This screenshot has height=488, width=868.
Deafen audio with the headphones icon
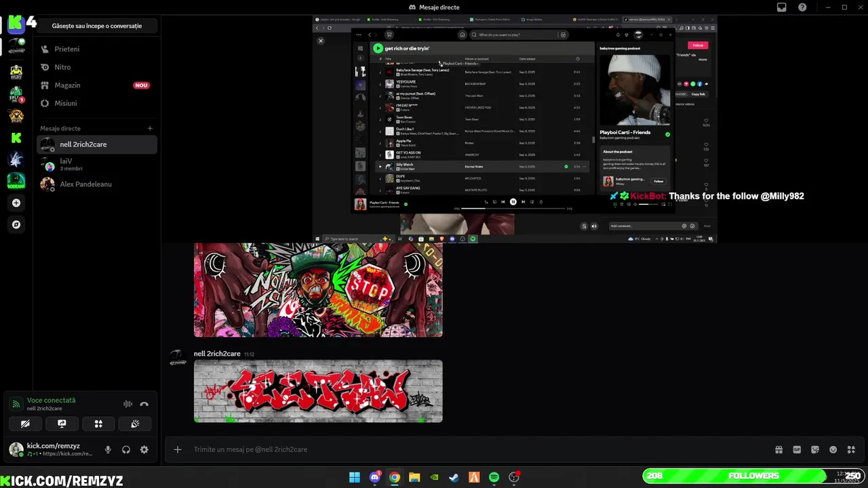coord(126,449)
